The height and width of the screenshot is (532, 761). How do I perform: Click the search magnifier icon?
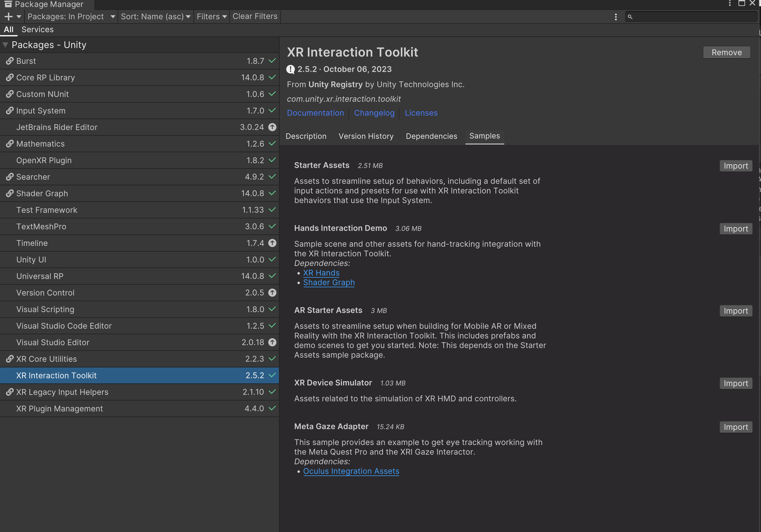(630, 17)
